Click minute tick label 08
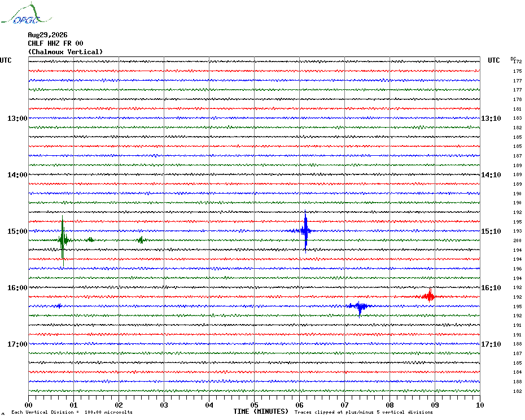This screenshot has width=525, height=420. pyautogui.click(x=390, y=405)
